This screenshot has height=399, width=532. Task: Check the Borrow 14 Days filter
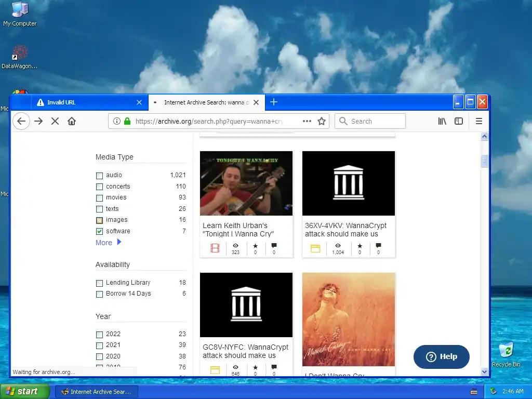tap(99, 294)
